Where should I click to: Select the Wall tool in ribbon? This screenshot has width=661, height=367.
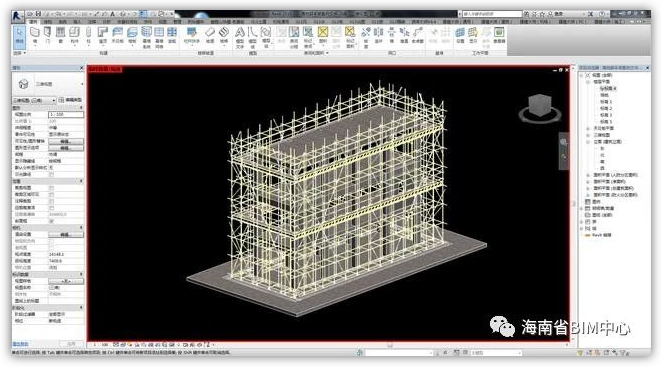tap(35, 35)
